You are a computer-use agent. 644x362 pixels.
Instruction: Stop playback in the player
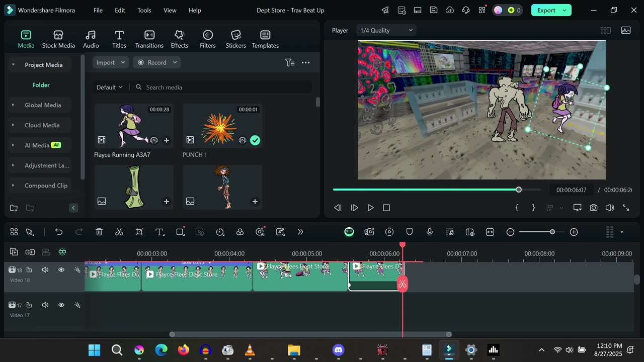386,208
